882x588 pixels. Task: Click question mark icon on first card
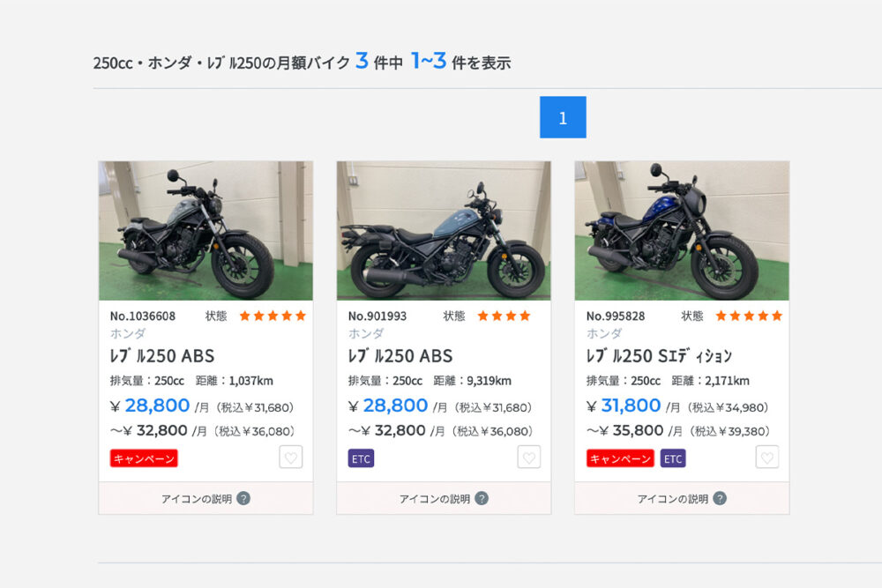click(x=243, y=499)
